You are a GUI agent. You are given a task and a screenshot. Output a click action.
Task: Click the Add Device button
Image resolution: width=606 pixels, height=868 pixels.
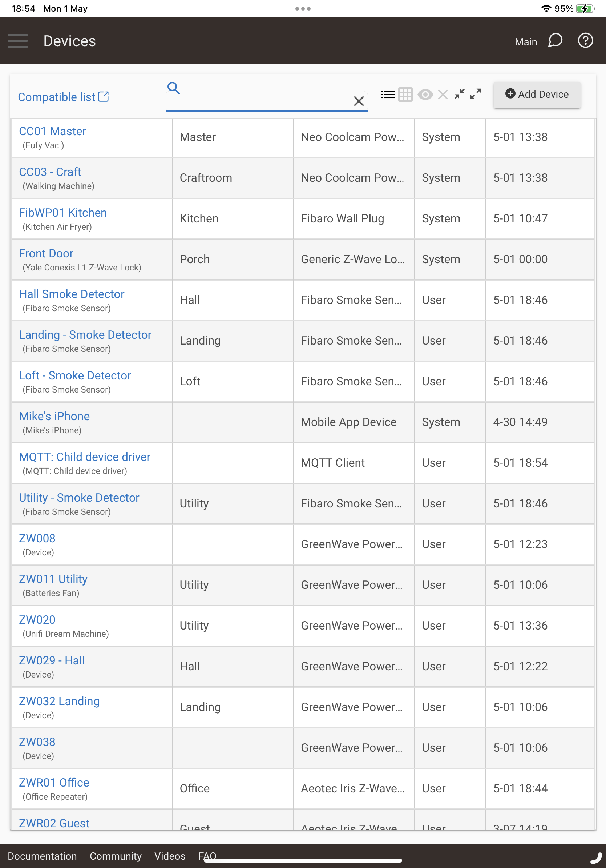pos(537,95)
